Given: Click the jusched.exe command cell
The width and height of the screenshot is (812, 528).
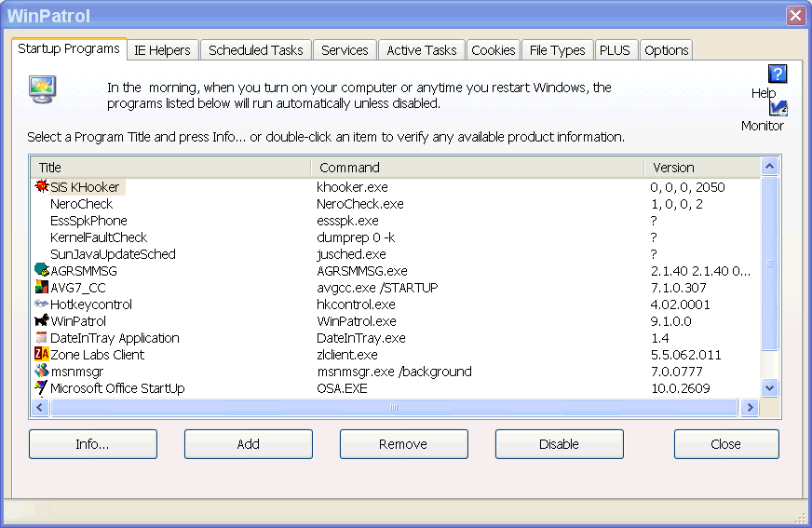Looking at the screenshot, I should pyautogui.click(x=351, y=254).
